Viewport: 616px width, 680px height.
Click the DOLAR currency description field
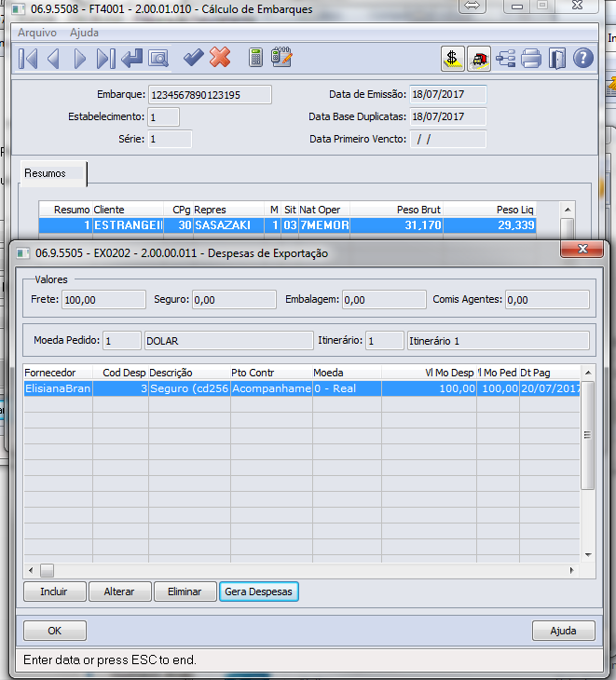pyautogui.click(x=229, y=340)
